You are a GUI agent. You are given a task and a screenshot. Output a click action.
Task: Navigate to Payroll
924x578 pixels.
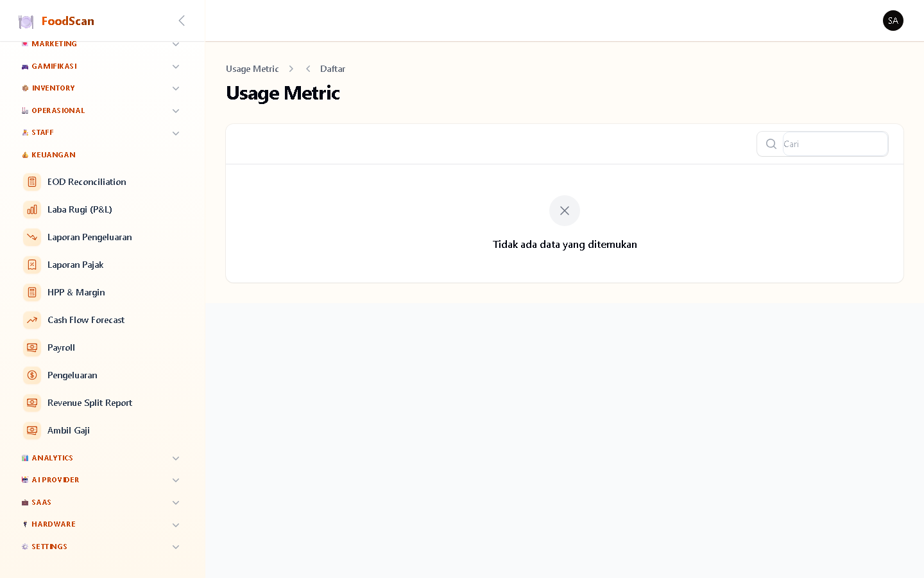coord(103,347)
